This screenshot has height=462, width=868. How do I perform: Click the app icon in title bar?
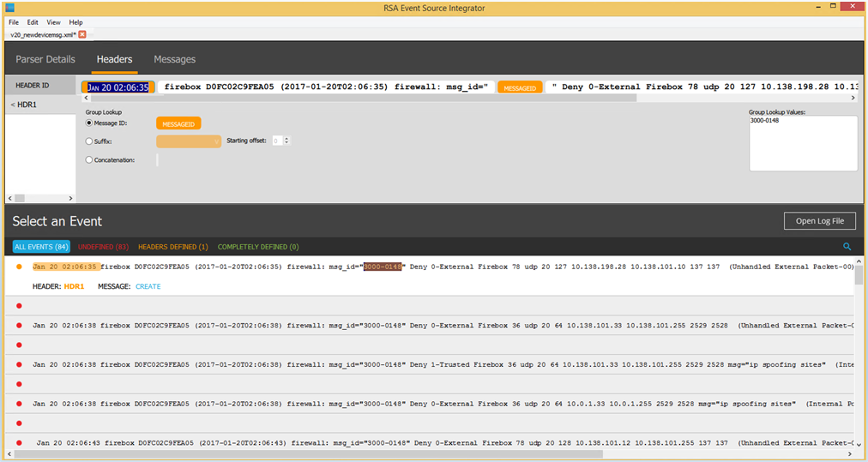[x=9, y=8]
